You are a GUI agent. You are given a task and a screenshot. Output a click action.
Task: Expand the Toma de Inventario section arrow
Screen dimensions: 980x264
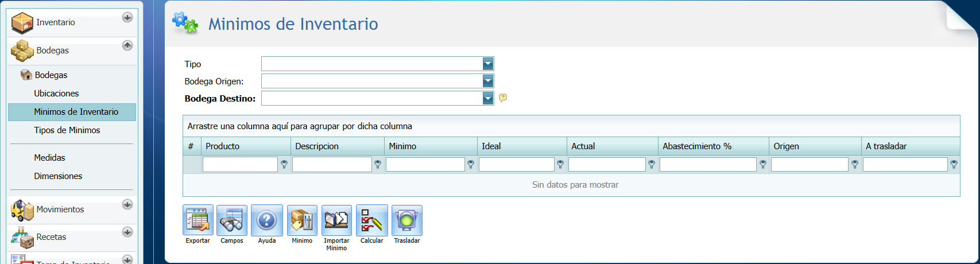pyautogui.click(x=127, y=259)
